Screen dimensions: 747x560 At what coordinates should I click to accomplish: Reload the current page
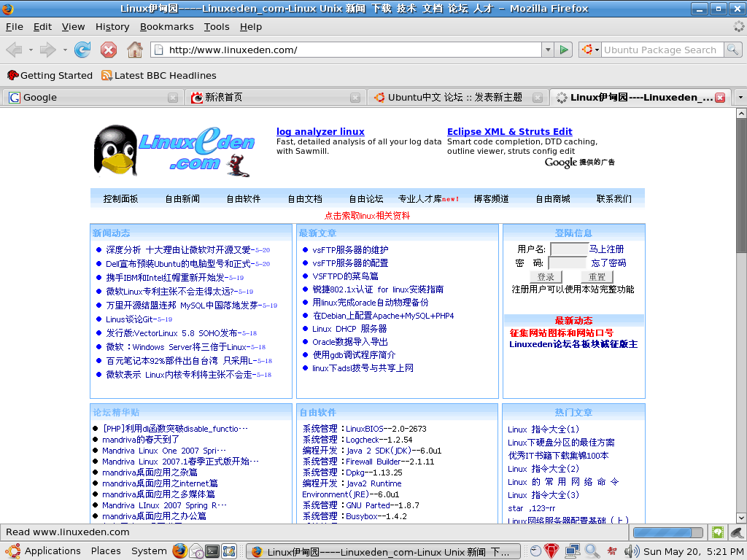point(82,50)
